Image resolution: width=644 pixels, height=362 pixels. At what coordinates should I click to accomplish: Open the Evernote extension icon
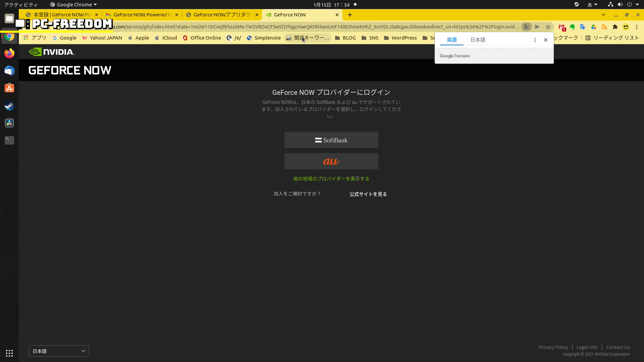pos(572,27)
